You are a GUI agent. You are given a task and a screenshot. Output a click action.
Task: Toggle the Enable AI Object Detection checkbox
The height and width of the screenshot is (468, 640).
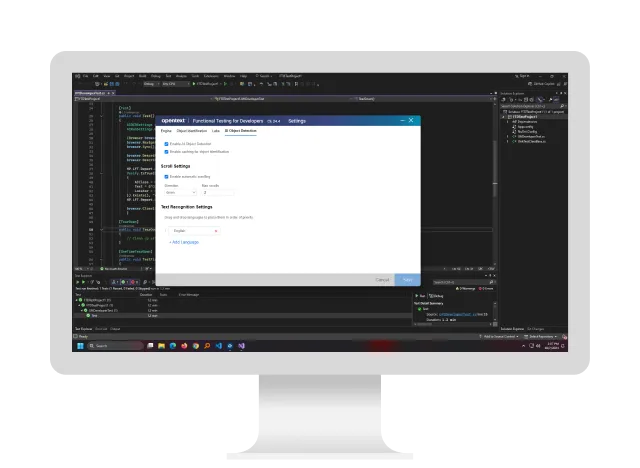[x=166, y=144]
